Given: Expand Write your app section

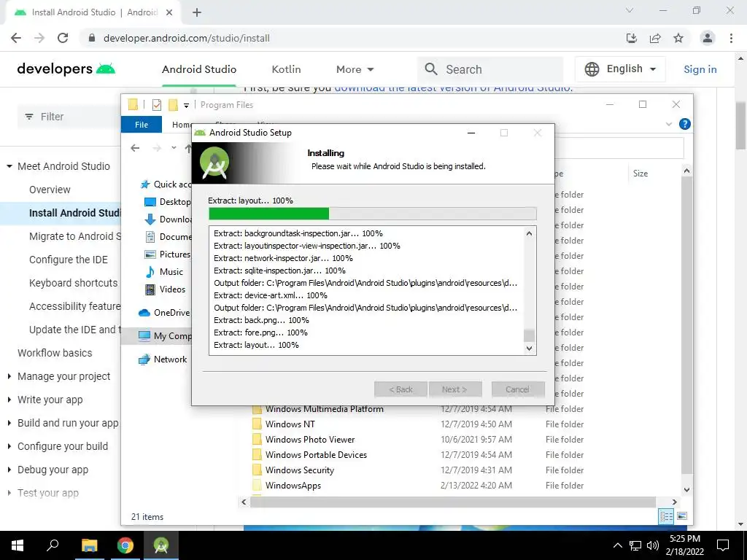Looking at the screenshot, I should (x=9, y=400).
